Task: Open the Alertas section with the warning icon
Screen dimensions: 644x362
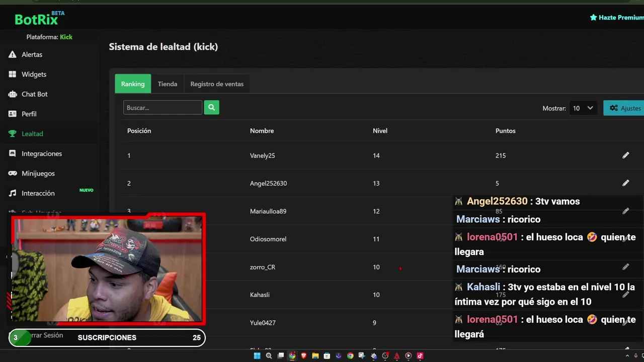Action: coord(25,54)
